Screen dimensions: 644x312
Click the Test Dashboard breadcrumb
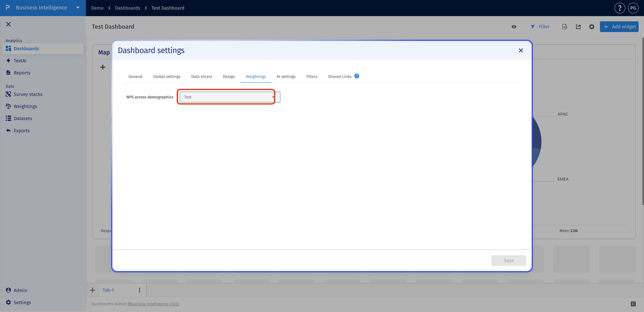[168, 8]
